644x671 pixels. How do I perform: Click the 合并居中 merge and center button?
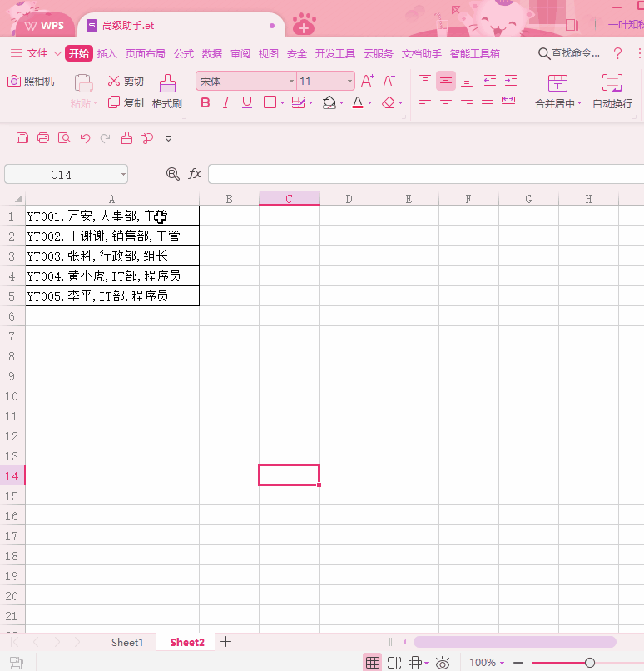tap(557, 92)
